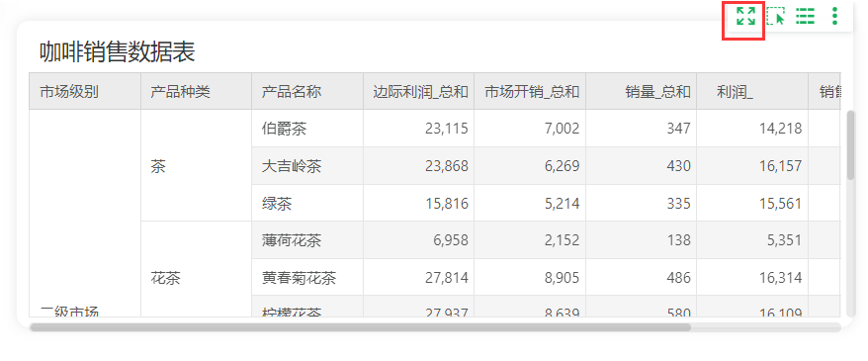This screenshot has height=361, width=868.
Task: Open the list view icon
Action: [805, 17]
